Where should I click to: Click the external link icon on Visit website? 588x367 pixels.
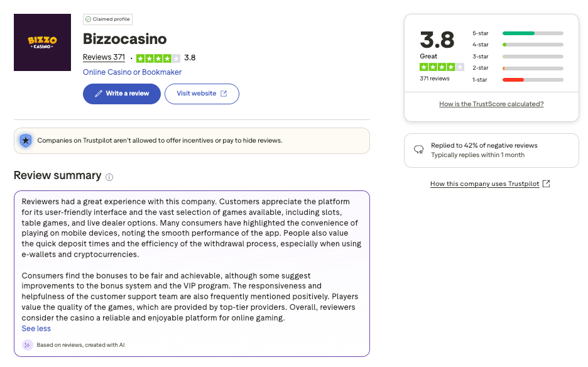coord(224,94)
